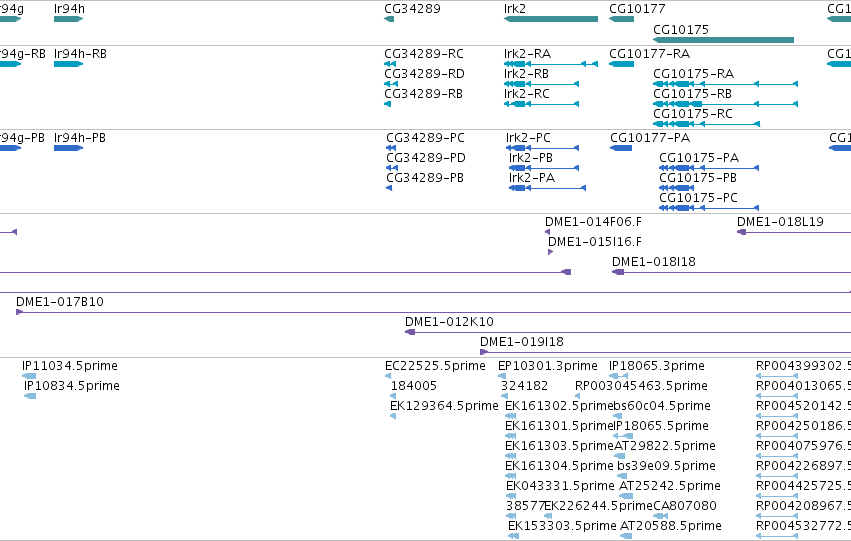The image size is (851, 541).
Task: Select transcript CG10175-RA
Action: point(725,84)
